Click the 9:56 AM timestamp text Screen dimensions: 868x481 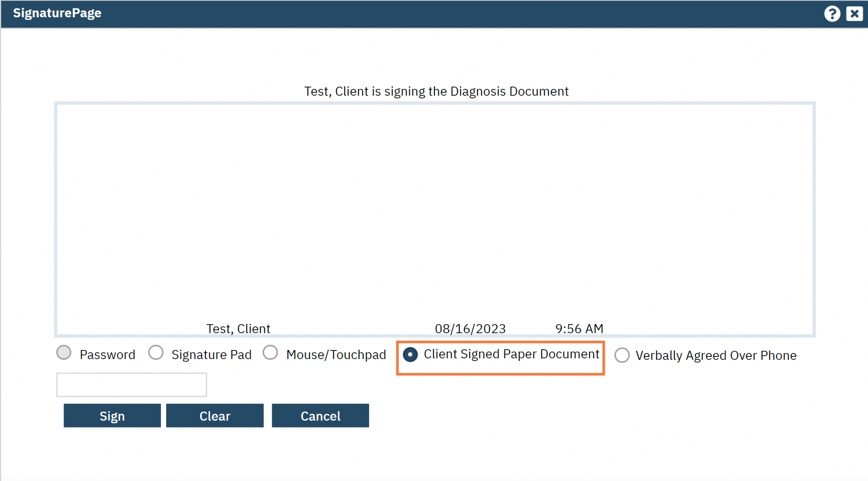[579, 328]
